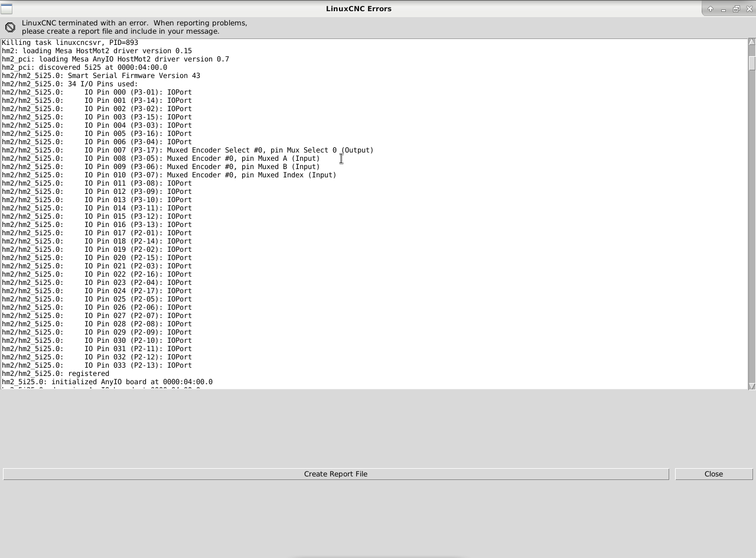Select line IO Pin 017 (P2-01)
Image resolution: width=756 pixels, height=558 pixels.
coord(97,233)
